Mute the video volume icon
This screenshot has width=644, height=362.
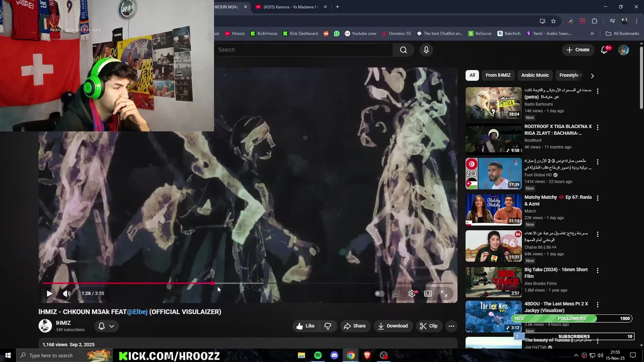click(66, 294)
